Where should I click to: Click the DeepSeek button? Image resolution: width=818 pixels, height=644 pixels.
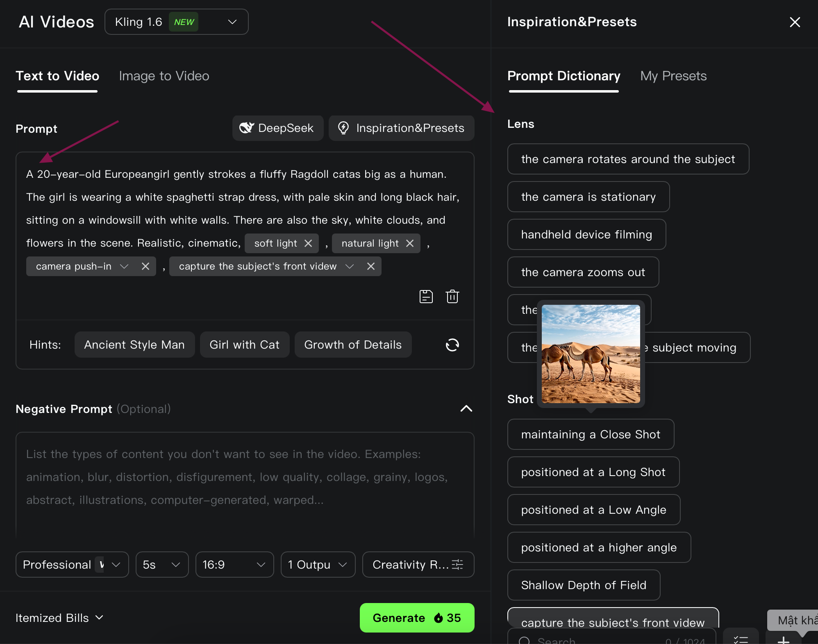coord(277,128)
